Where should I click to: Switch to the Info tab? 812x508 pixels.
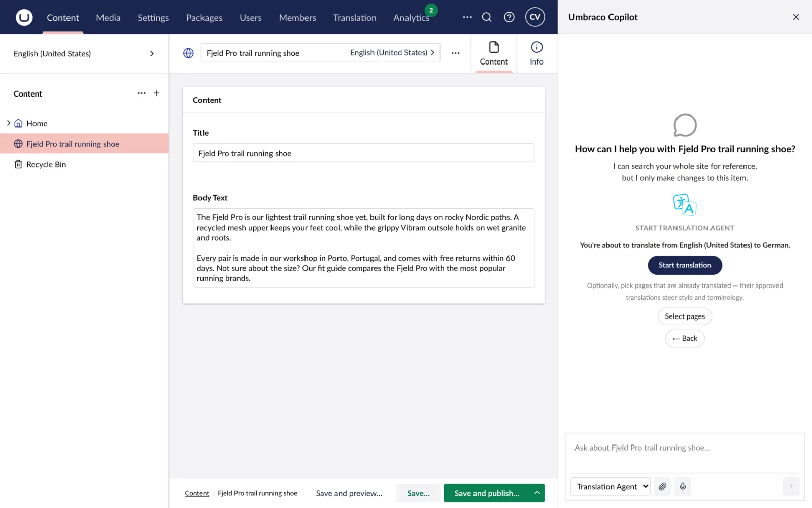click(536, 54)
